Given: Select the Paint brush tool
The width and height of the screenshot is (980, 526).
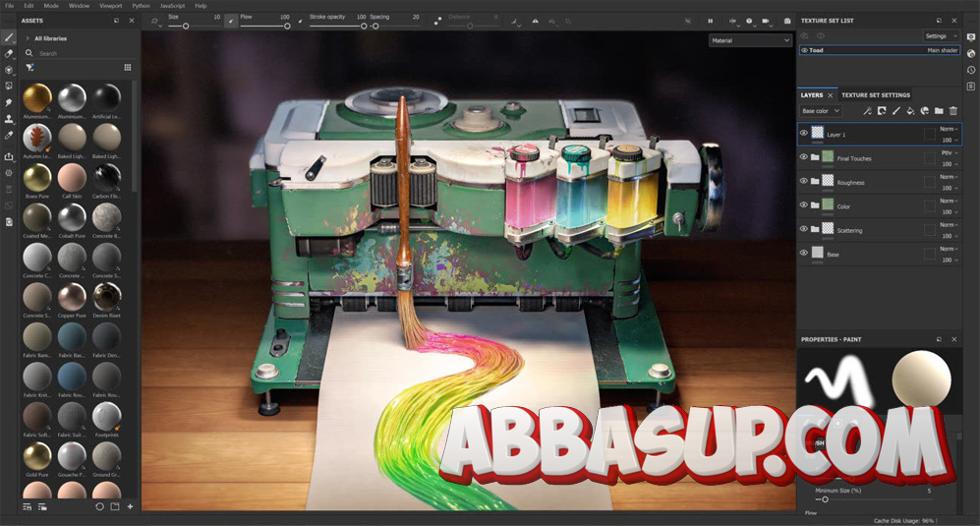Looking at the screenshot, I should click(x=9, y=37).
